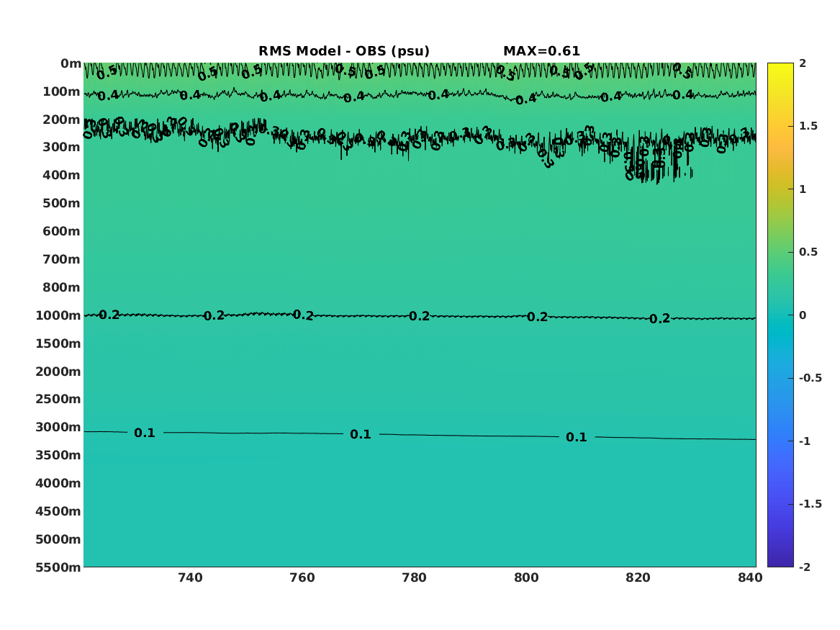Click the x-axis tick label '740'

[x=190, y=577]
